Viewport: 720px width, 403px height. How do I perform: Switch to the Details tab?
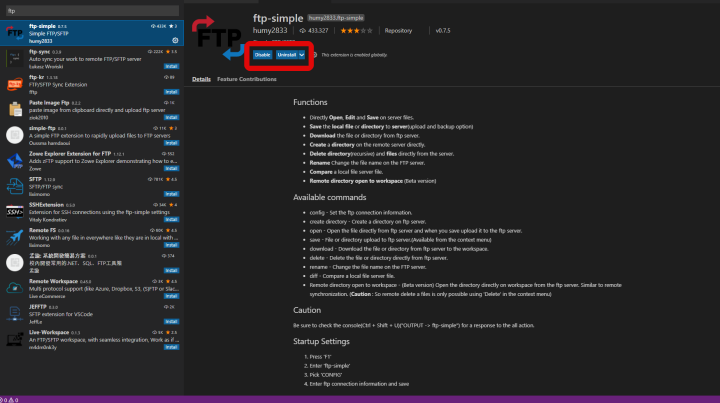pyautogui.click(x=201, y=79)
